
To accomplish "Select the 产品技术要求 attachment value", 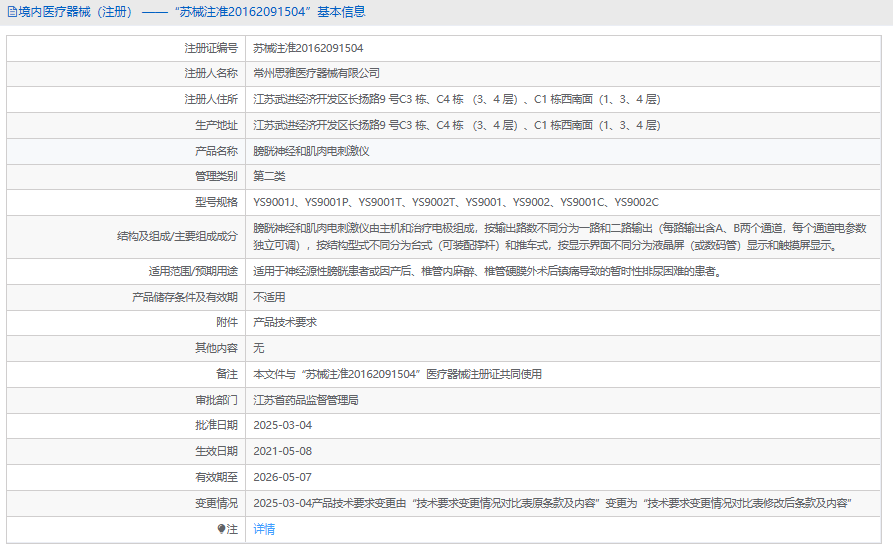I will (x=285, y=323).
